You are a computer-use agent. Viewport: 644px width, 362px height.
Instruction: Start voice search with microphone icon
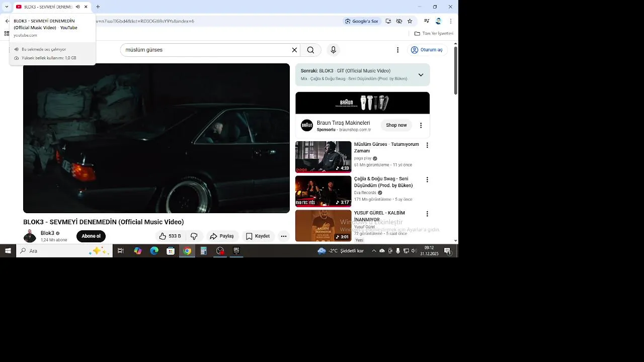point(333,50)
